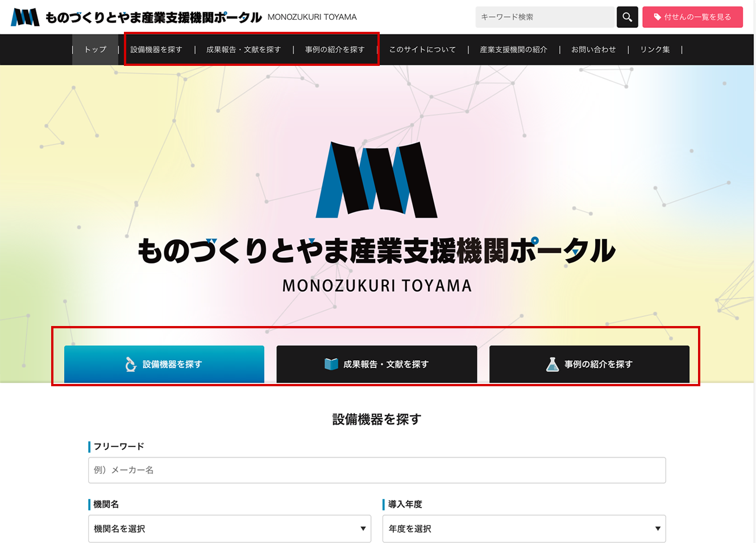Viewport: 756px width, 543px height.
Task: View sticky-note list via 付せんの一覧を見る
Action: (x=693, y=17)
